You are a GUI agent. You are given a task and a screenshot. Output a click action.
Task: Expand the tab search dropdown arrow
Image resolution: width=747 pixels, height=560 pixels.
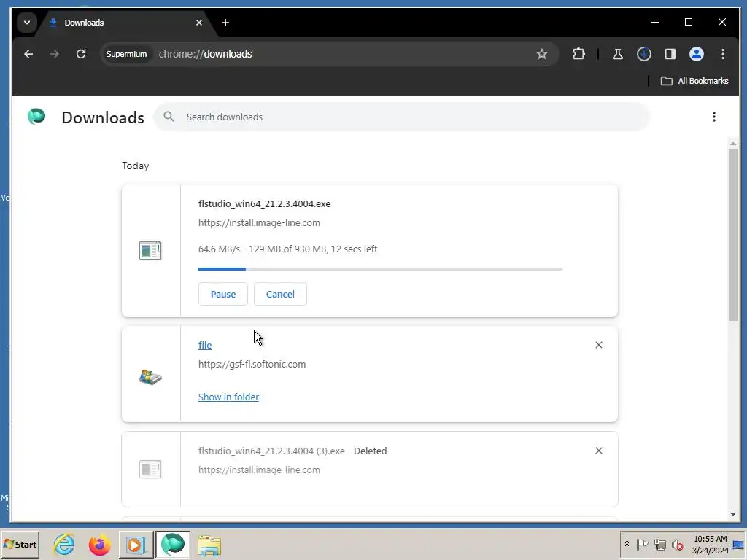pos(27,23)
